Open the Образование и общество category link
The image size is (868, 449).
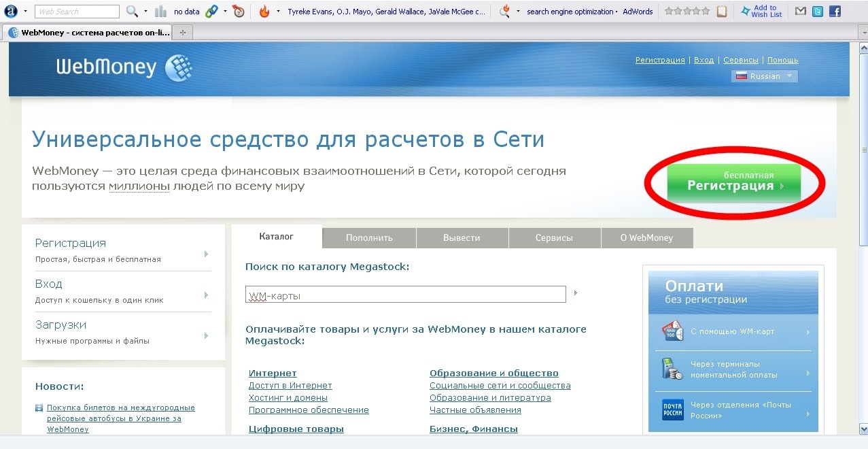(x=494, y=373)
